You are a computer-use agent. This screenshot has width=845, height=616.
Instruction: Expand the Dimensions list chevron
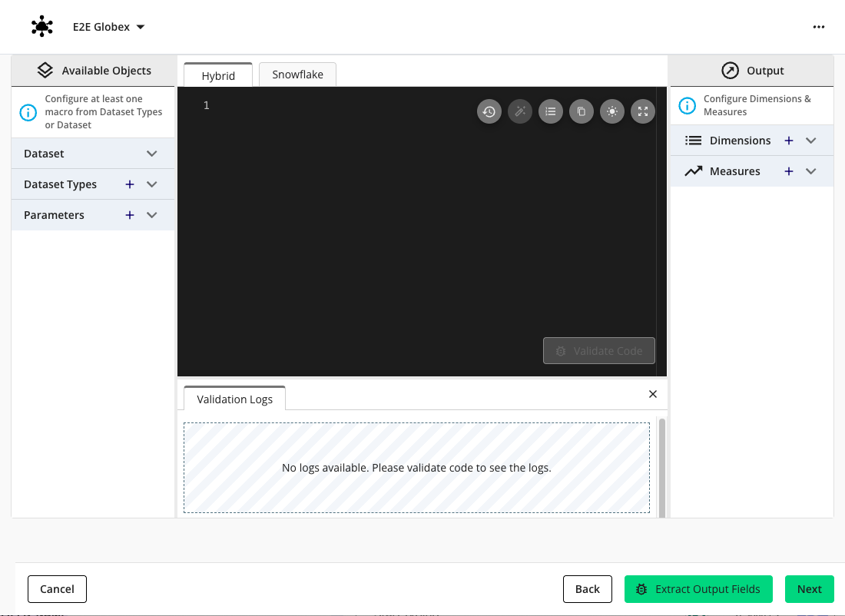click(810, 141)
